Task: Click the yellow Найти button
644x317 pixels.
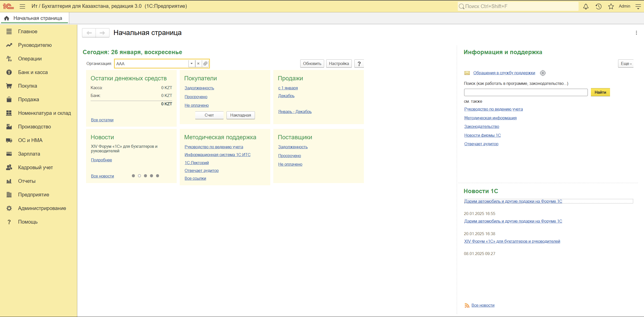Action: (x=600, y=92)
